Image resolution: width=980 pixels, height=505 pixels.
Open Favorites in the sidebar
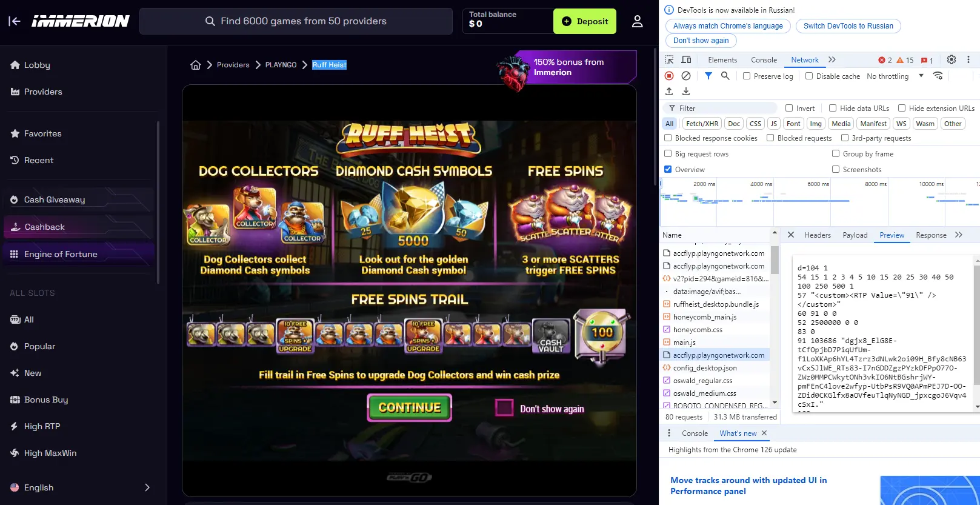(42, 133)
